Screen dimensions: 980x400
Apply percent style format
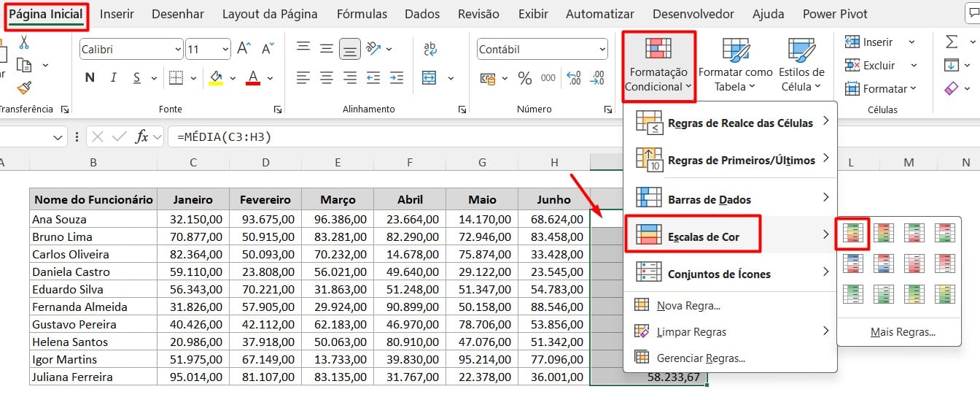524,77
